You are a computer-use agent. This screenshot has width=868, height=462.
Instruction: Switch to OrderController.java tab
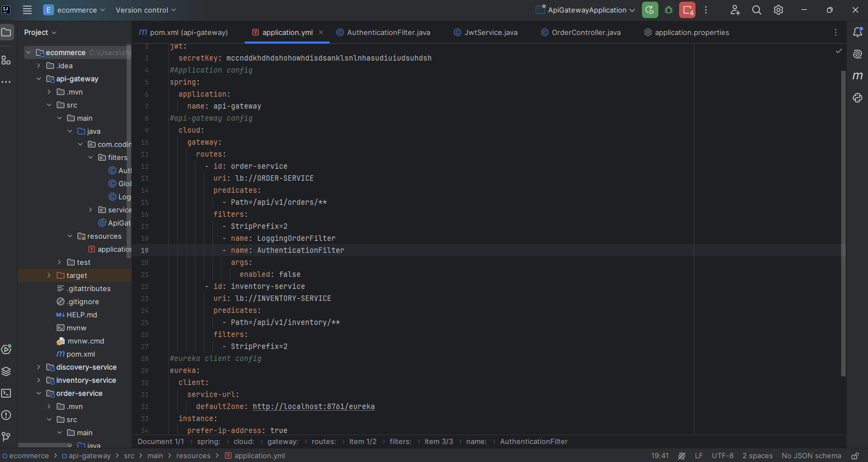click(x=581, y=32)
